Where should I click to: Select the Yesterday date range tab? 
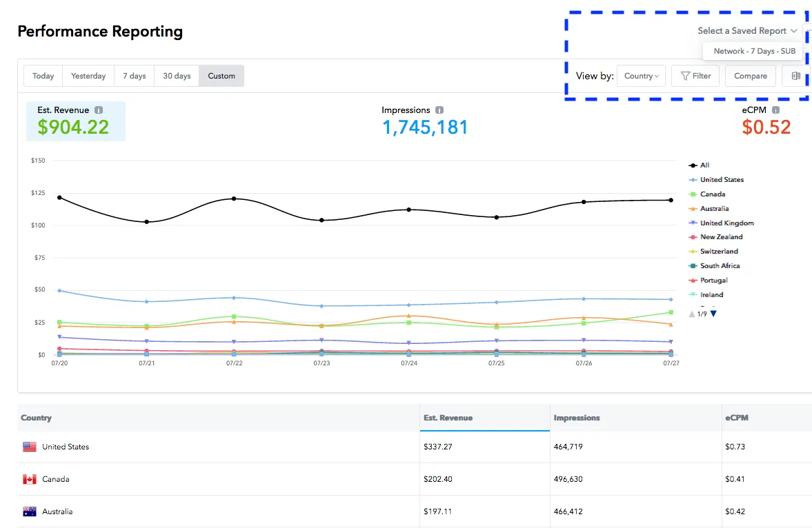pos(88,76)
